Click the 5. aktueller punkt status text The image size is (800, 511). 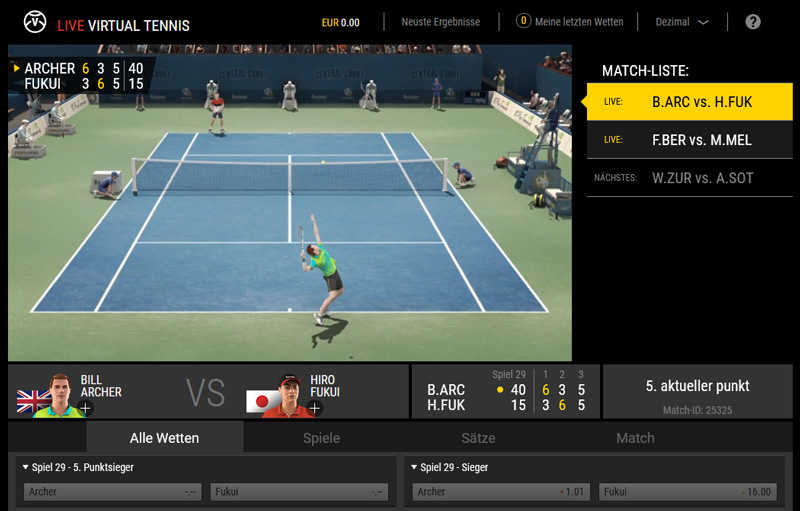click(697, 386)
